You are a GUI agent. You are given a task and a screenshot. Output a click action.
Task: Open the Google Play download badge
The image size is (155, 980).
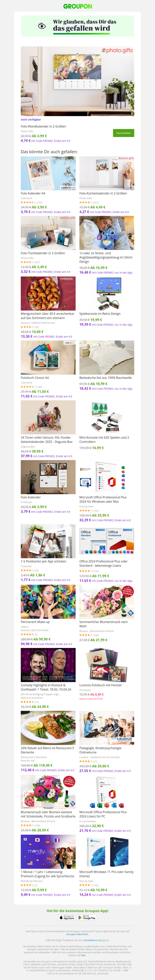click(87, 917)
